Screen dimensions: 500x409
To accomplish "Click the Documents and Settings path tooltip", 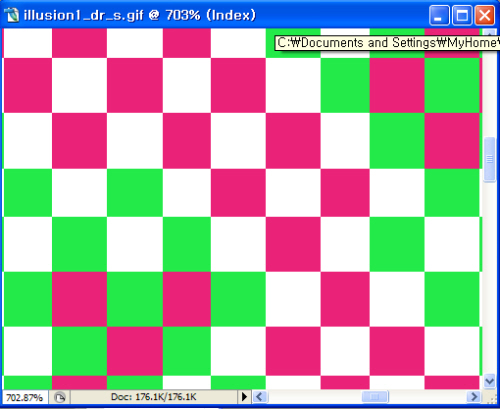I will coord(387,43).
